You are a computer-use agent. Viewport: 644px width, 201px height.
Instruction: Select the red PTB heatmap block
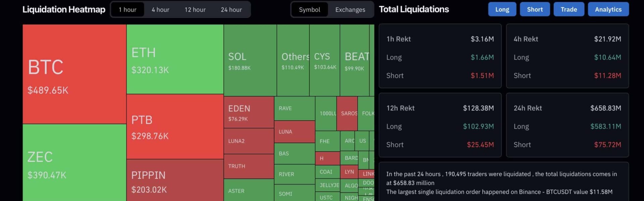[175, 127]
